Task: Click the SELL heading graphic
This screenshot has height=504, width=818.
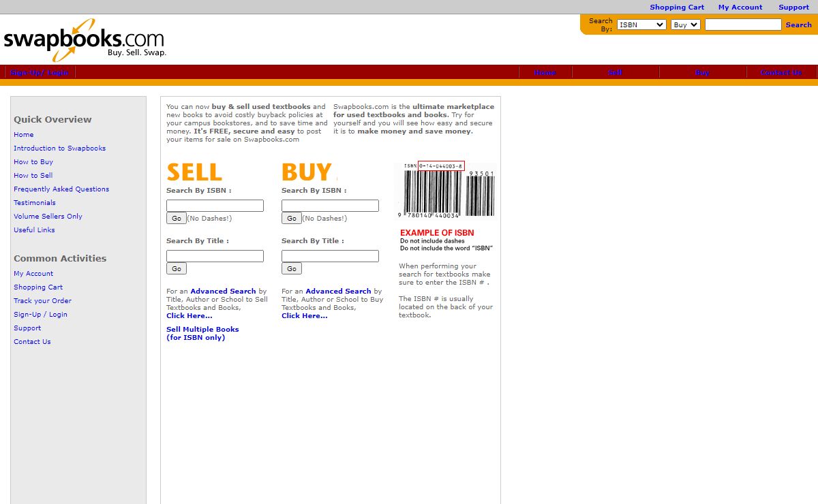Action: [194, 172]
